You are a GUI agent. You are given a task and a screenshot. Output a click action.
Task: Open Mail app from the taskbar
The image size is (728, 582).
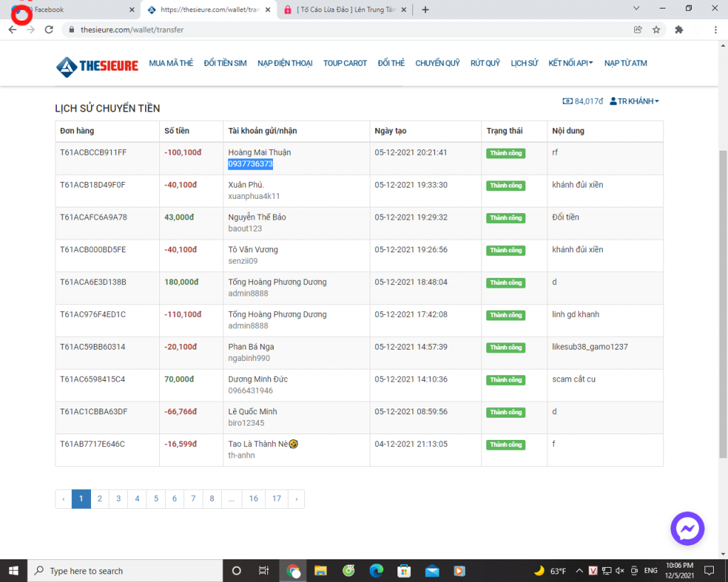click(x=432, y=571)
